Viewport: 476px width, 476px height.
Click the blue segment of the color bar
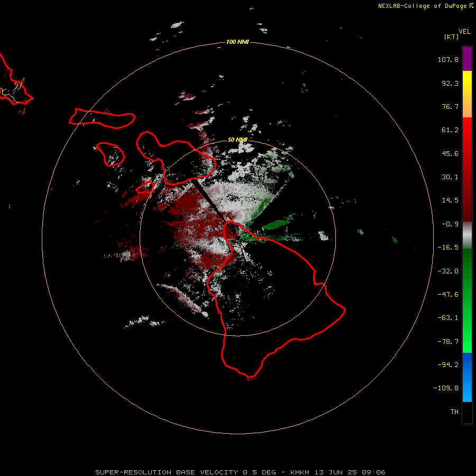[x=467, y=377]
